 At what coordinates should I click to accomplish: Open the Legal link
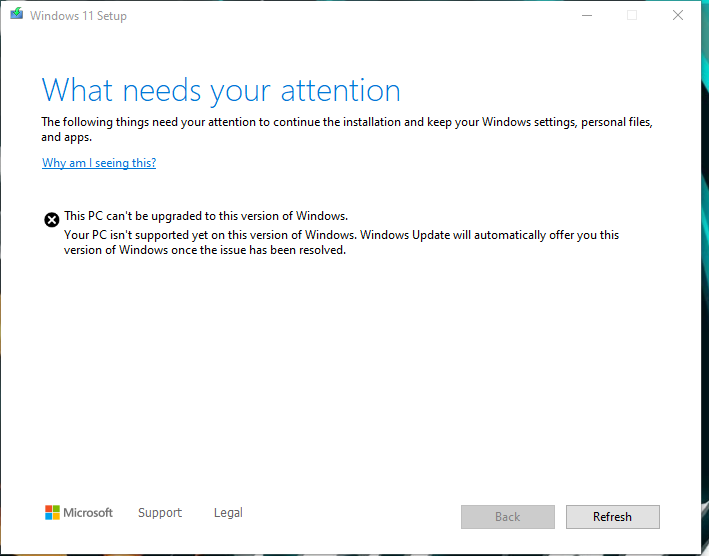click(x=228, y=513)
